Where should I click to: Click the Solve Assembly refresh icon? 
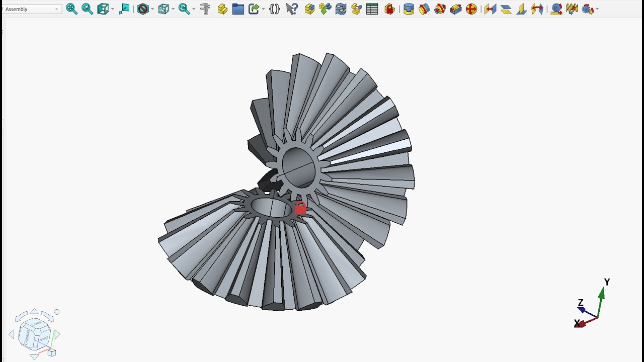pos(341,9)
